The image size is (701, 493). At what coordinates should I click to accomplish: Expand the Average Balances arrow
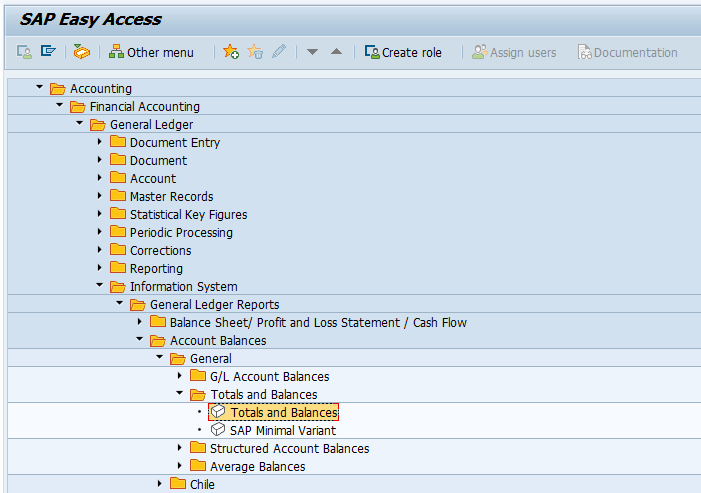[x=180, y=465]
